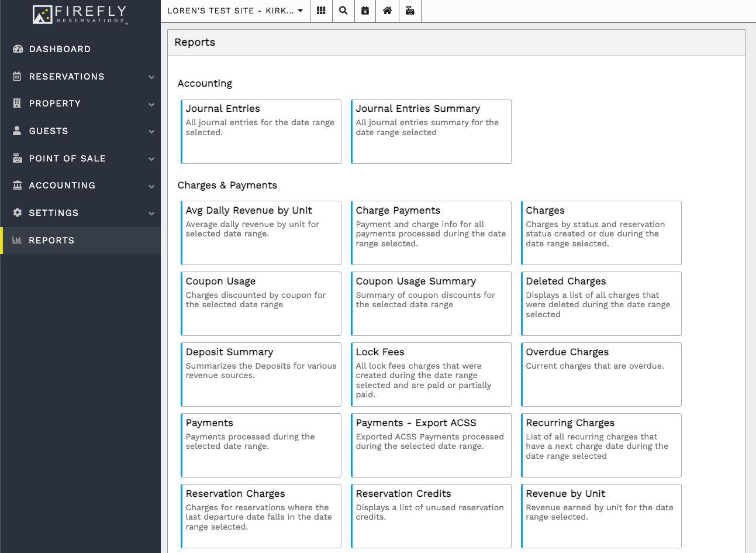Select the Settings sidebar label
The width and height of the screenshot is (756, 553).
coord(53,213)
